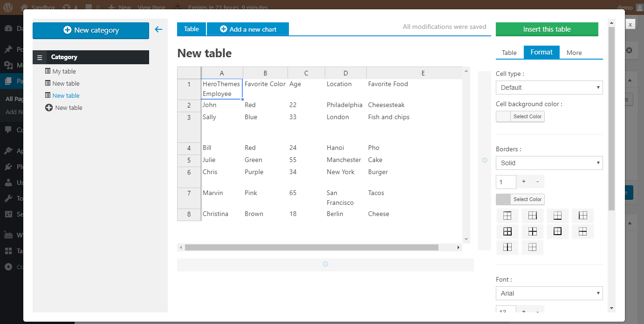Open the Cell type dropdown

pos(549,88)
